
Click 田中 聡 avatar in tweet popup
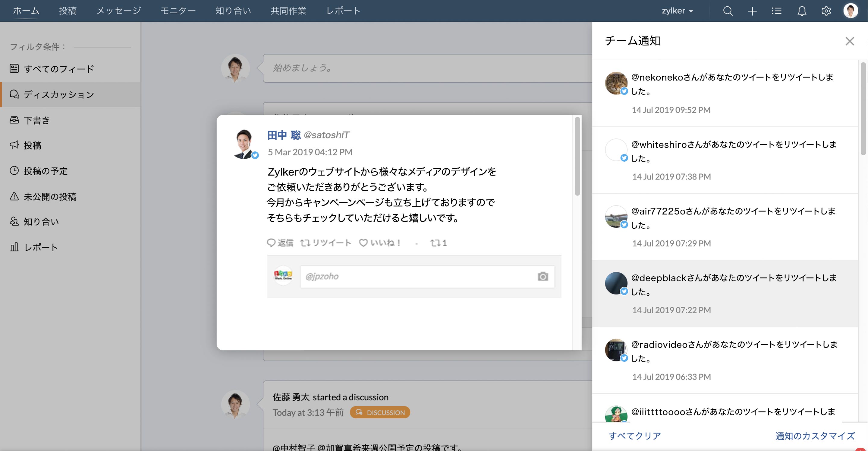(244, 144)
